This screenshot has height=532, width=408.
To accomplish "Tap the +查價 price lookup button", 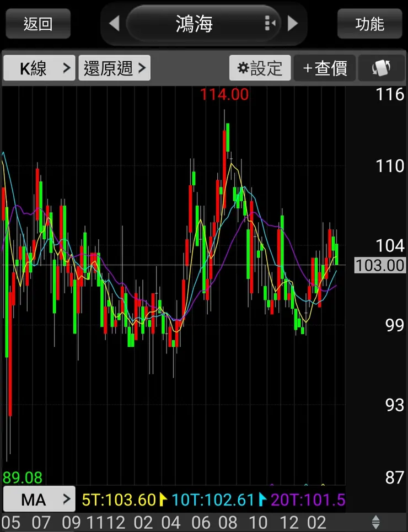I will pyautogui.click(x=325, y=68).
